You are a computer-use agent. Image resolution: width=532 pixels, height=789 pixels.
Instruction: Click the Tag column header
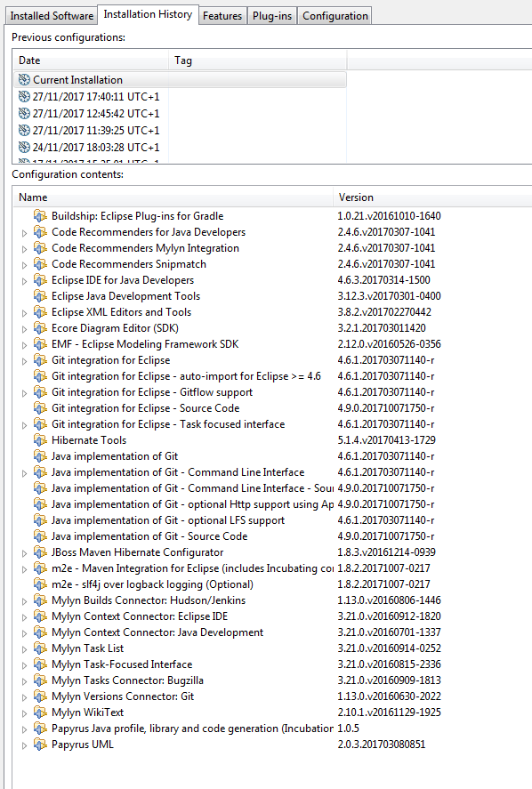click(258, 60)
